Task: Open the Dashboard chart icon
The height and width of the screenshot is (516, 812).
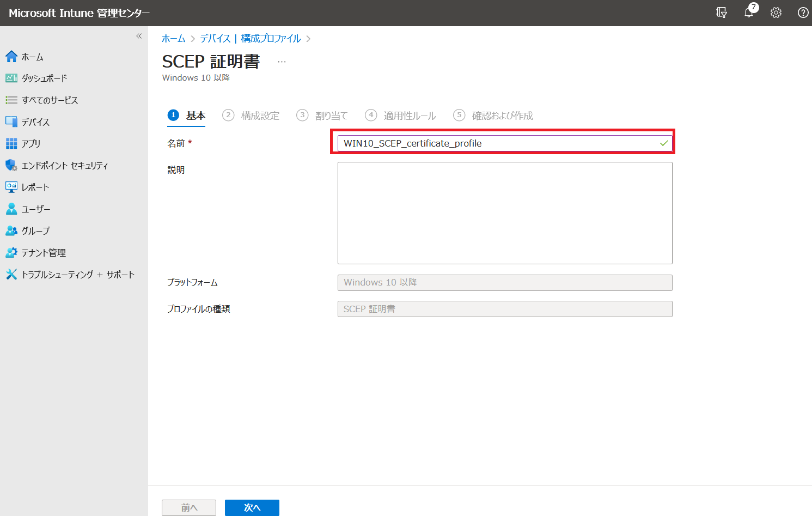Action: [11, 78]
